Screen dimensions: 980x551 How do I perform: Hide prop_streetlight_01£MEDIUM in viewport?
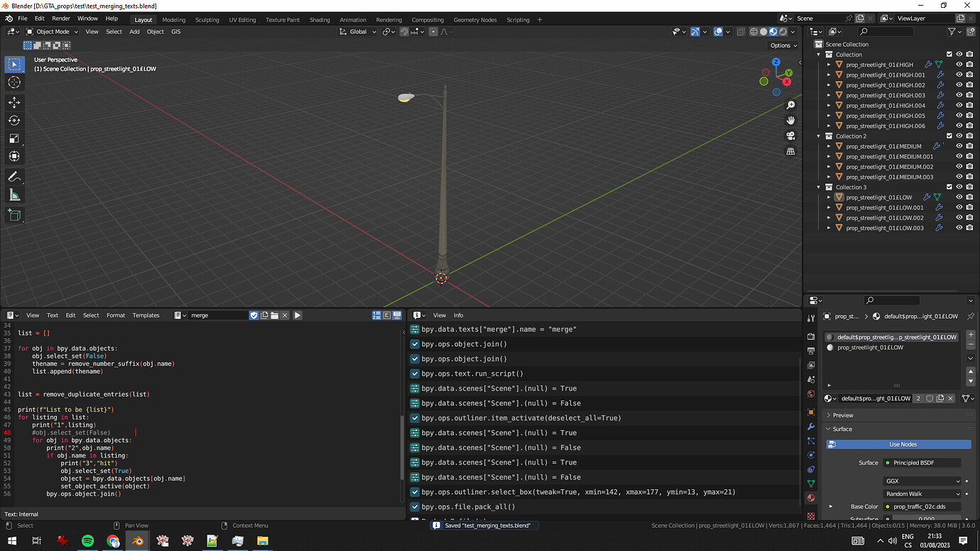(x=959, y=146)
